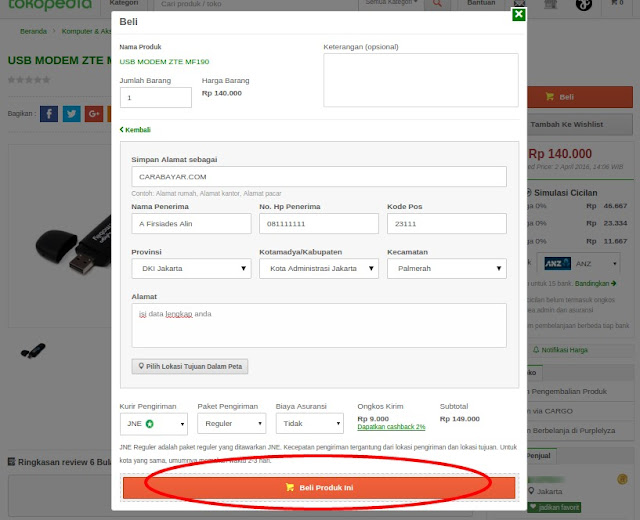Open the Kotamadya/Kabupaten dropdown
Image resolution: width=640 pixels, height=520 pixels.
coord(319,269)
